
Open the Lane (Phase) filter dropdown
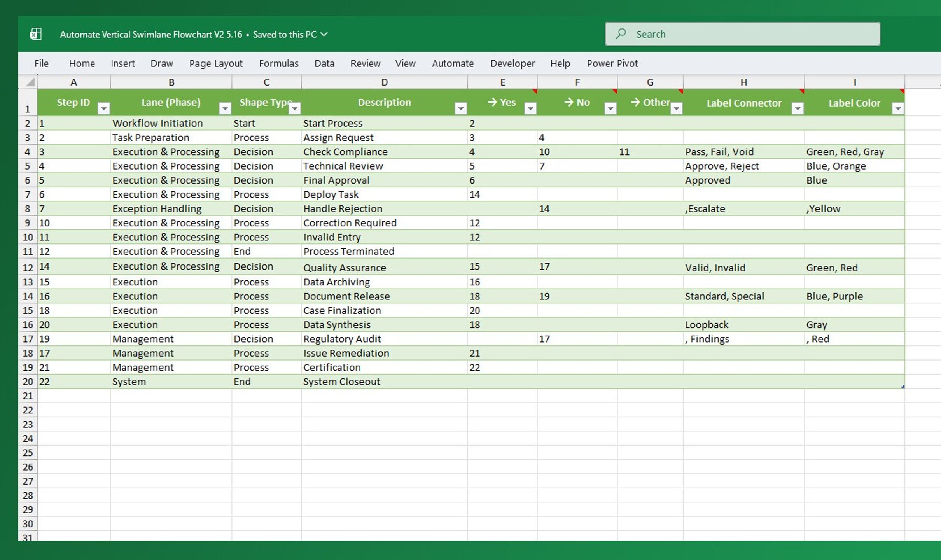pyautogui.click(x=225, y=108)
